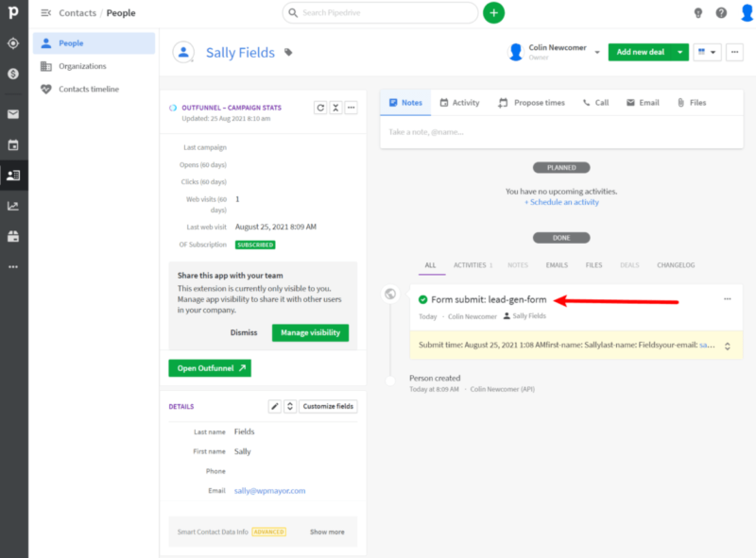This screenshot has width=756, height=558.
Task: Expand the form submit note details
Action: click(x=727, y=346)
